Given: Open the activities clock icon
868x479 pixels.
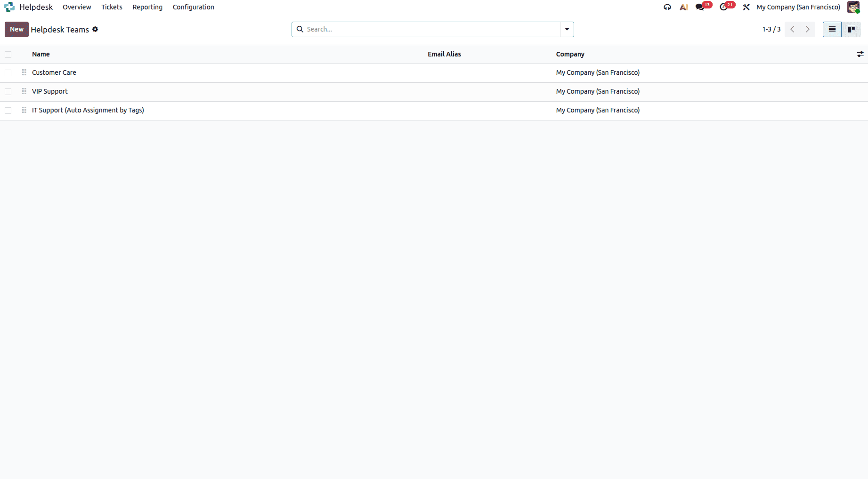Looking at the screenshot, I should coord(724,7).
